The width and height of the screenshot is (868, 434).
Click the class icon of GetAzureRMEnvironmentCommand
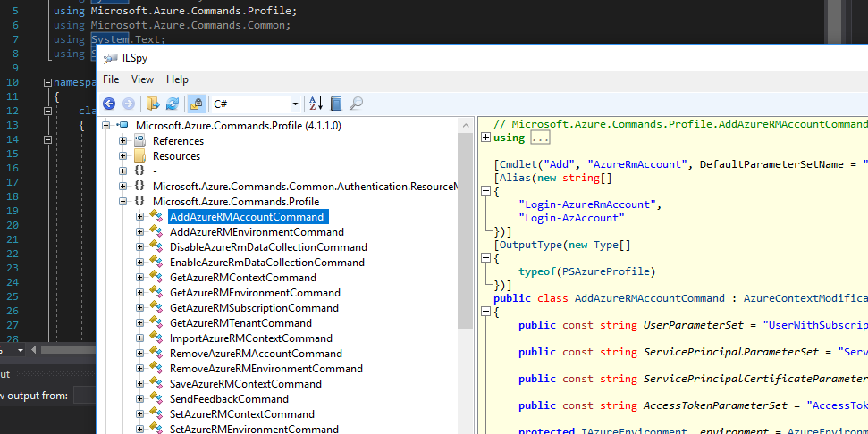click(x=156, y=293)
